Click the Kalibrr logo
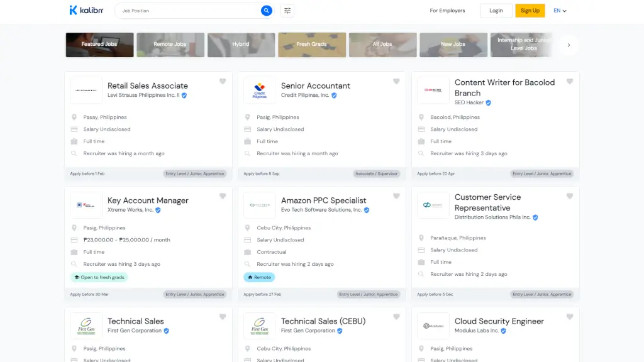Viewport: 644px width, 362px height. [x=86, y=10]
